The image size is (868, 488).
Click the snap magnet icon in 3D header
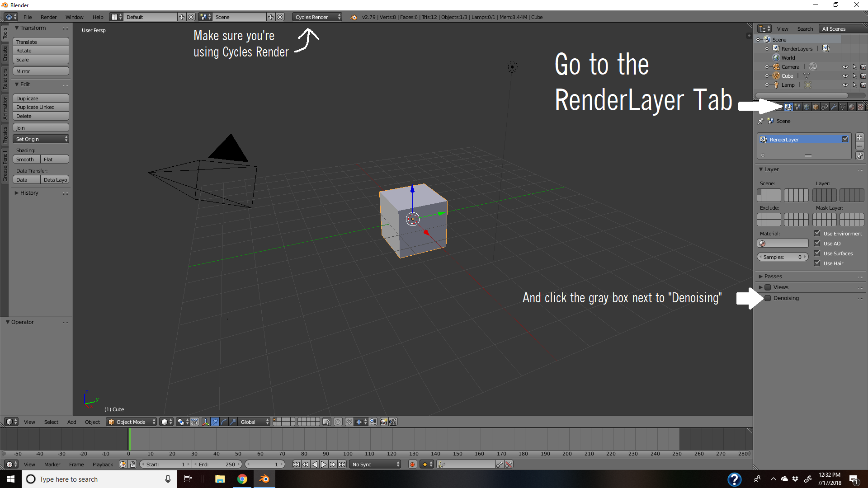349,422
